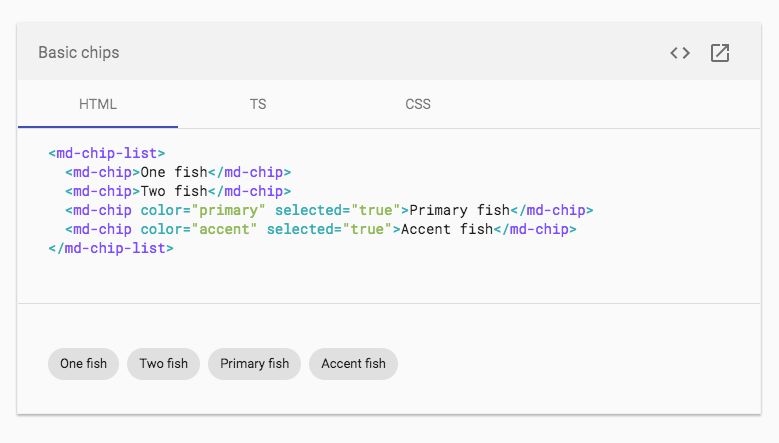Click the opening md-chip-list tag in code

point(107,154)
